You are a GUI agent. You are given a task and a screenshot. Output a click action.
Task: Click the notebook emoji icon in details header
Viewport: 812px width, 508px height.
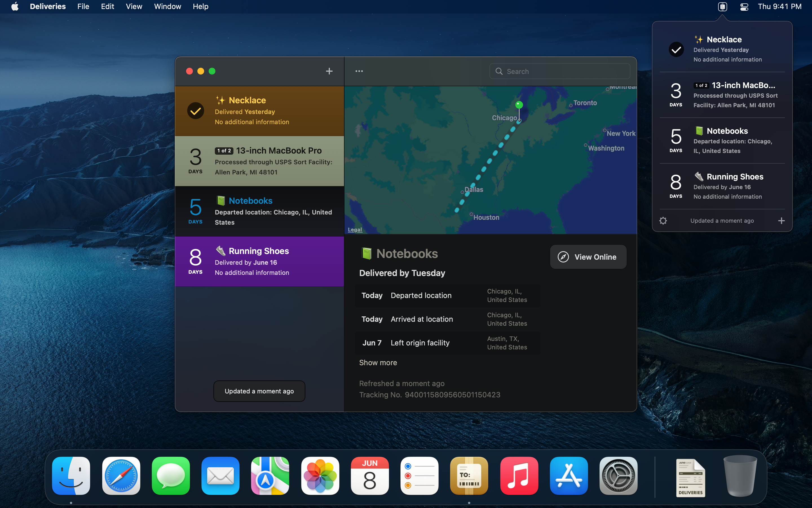click(367, 254)
